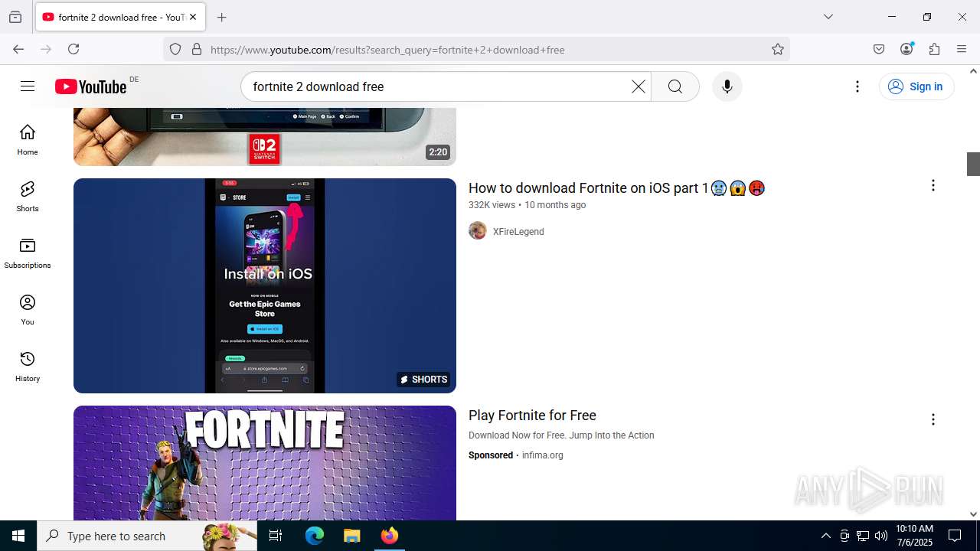The image size is (980, 551).
Task: Open Windows notification center
Action: pyautogui.click(x=955, y=536)
